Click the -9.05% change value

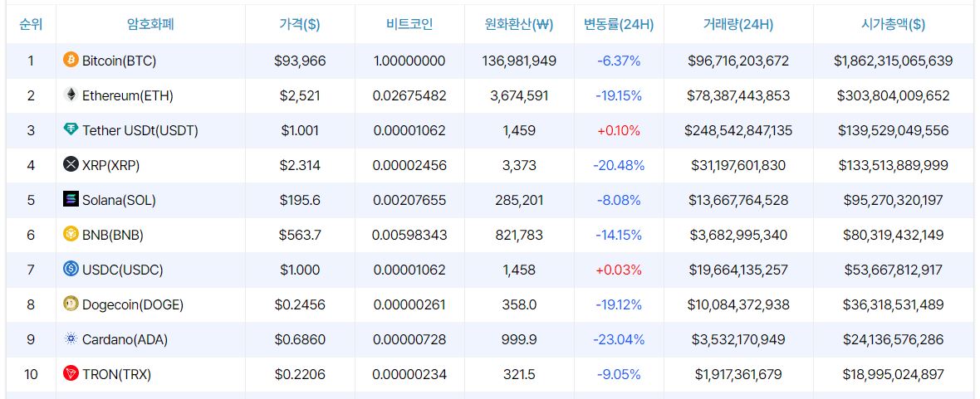pos(619,375)
